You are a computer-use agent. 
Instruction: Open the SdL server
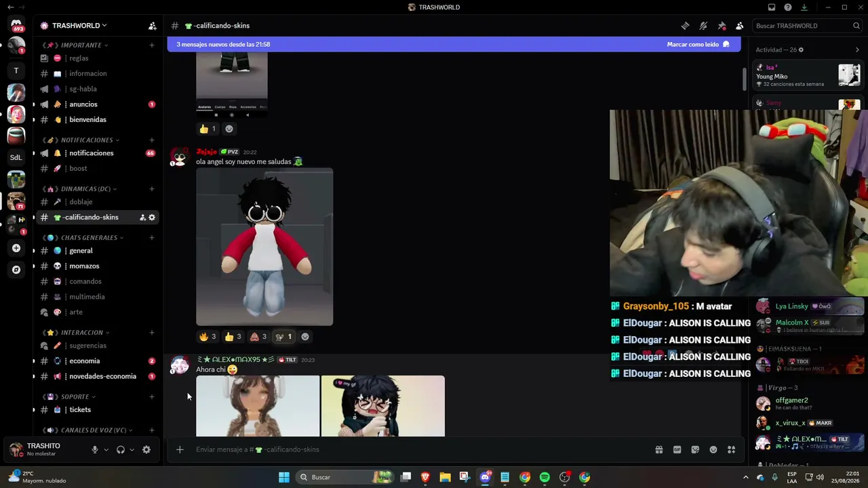[x=16, y=157]
